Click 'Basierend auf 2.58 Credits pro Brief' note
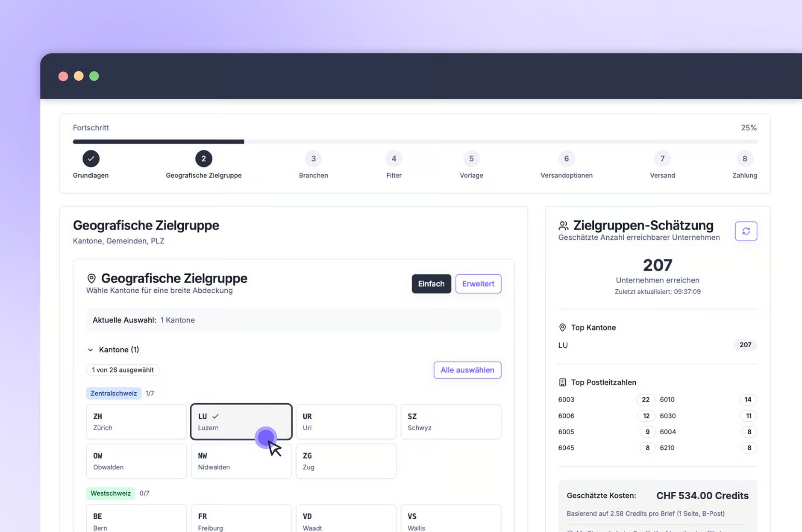The width and height of the screenshot is (802, 532). [x=646, y=514]
